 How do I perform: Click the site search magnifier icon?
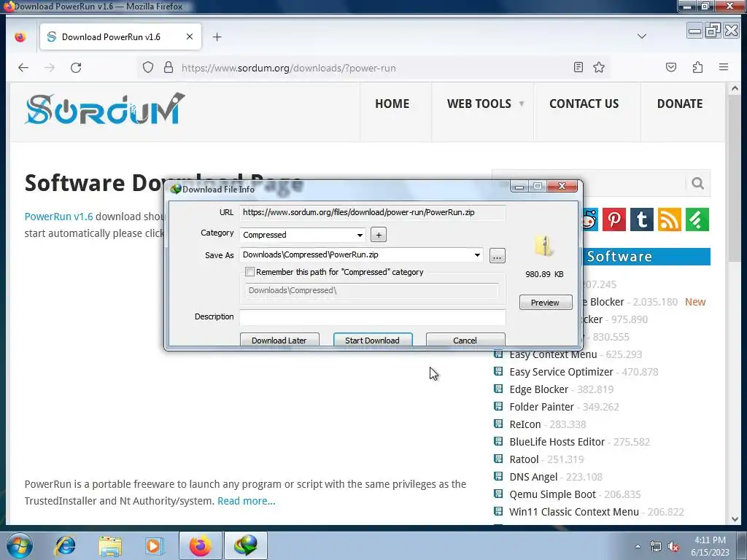[697, 183]
